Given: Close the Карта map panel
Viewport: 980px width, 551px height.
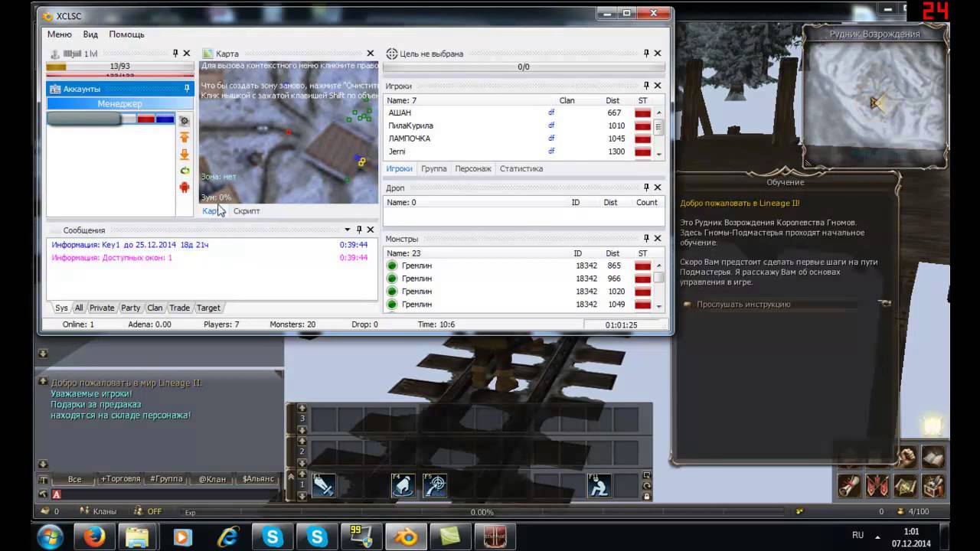Looking at the screenshot, I should (371, 54).
